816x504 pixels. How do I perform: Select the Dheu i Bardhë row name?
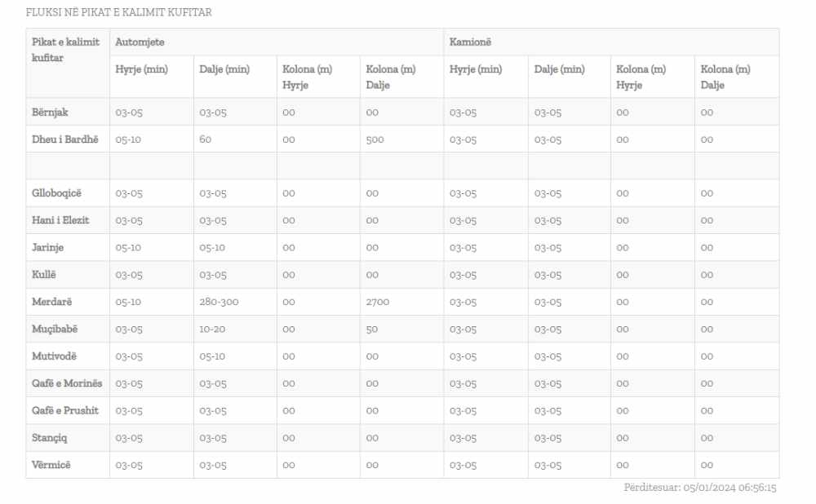[x=65, y=139]
